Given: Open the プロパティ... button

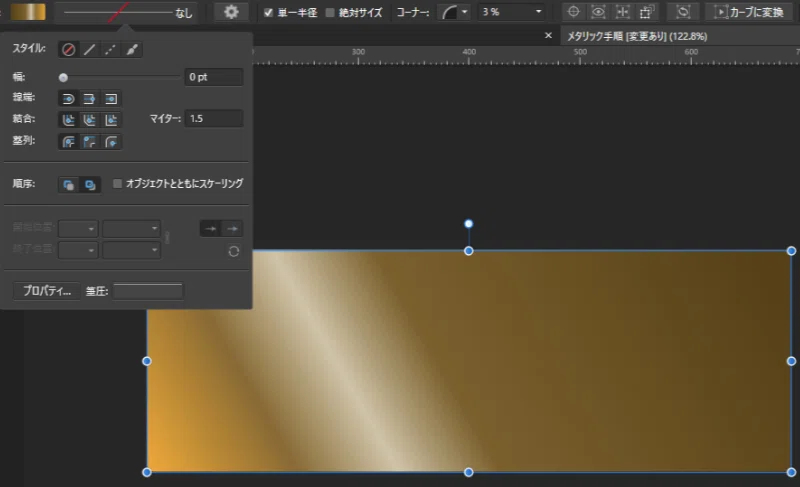Looking at the screenshot, I should coord(46,291).
